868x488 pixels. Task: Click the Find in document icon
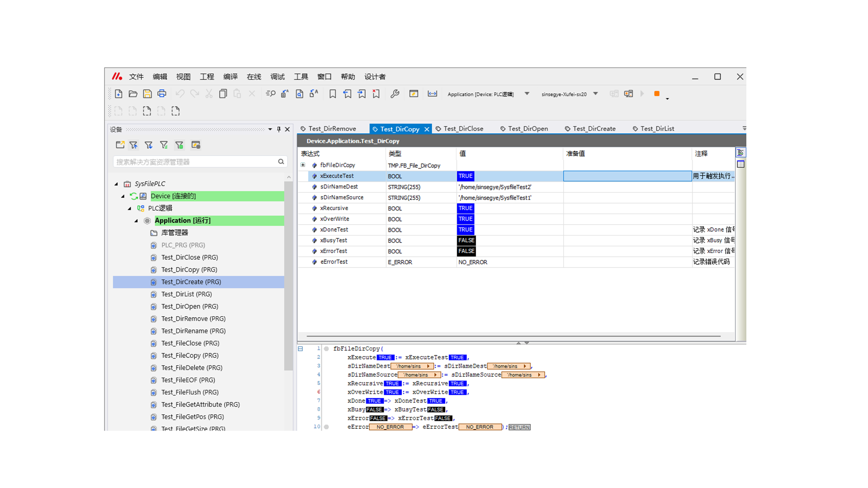299,94
